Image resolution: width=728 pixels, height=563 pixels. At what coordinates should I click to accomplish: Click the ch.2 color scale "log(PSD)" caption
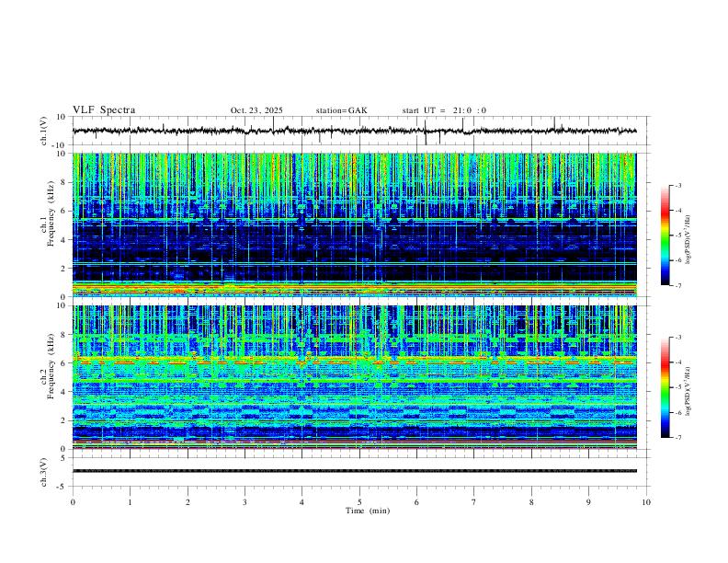pos(688,391)
